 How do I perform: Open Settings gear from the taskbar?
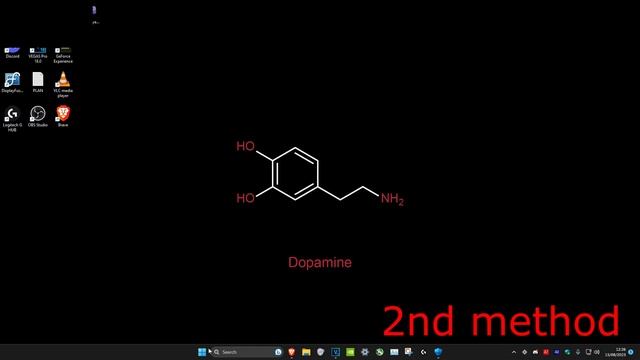[x=365, y=352]
